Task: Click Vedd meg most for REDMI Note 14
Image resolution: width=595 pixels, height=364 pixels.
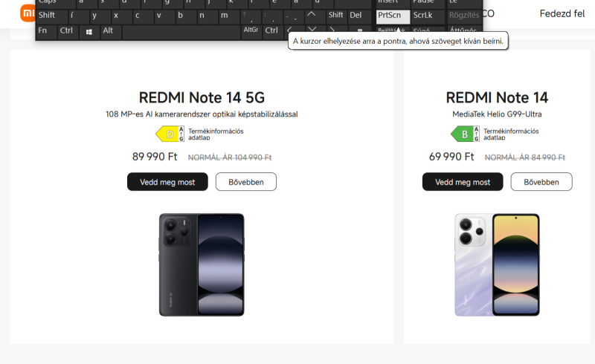Action: click(463, 182)
